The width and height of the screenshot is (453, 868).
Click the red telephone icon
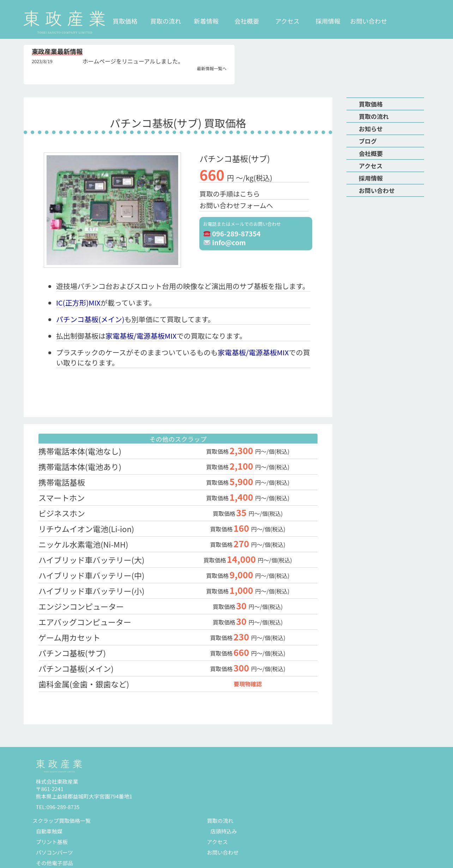pyautogui.click(x=207, y=234)
